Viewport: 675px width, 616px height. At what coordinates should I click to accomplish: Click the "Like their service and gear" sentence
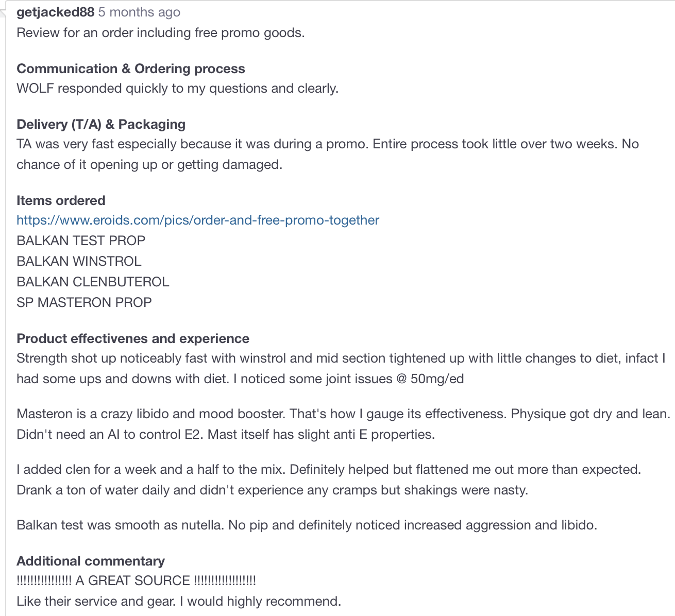[178, 602]
